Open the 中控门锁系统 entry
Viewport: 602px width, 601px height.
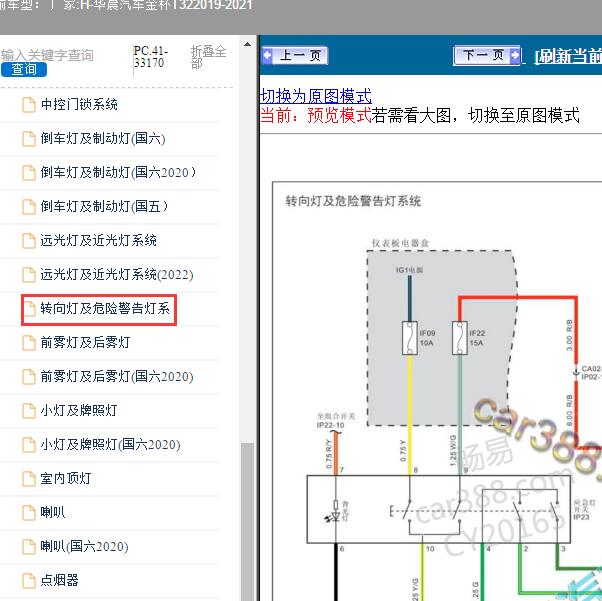coord(79,104)
